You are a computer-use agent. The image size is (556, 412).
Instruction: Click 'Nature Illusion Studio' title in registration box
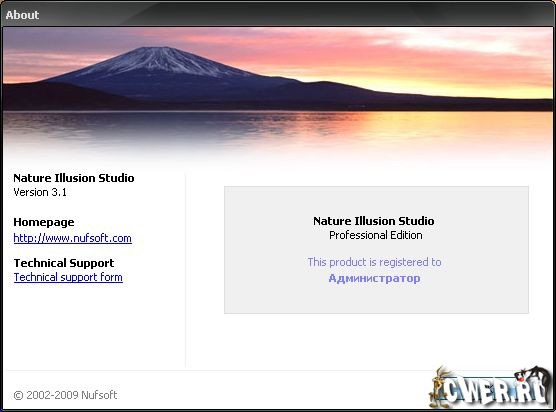(x=374, y=221)
